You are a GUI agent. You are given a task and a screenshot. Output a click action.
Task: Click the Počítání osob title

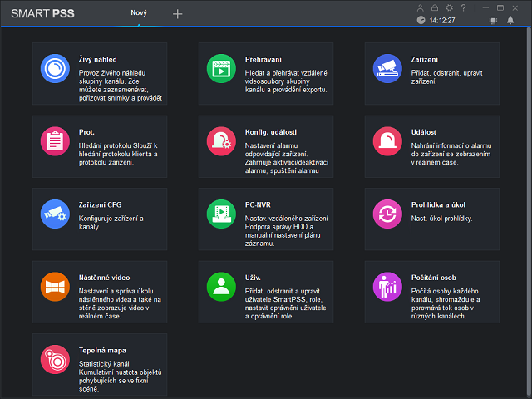(434, 278)
